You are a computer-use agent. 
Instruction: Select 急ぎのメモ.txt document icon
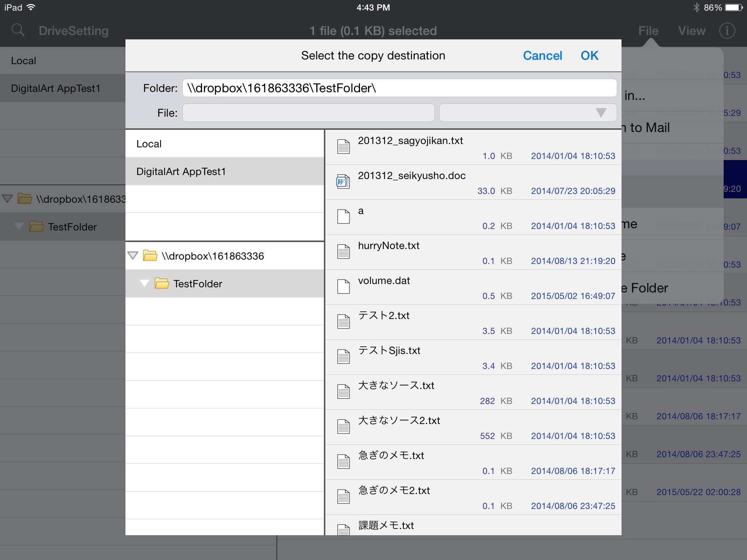click(343, 462)
